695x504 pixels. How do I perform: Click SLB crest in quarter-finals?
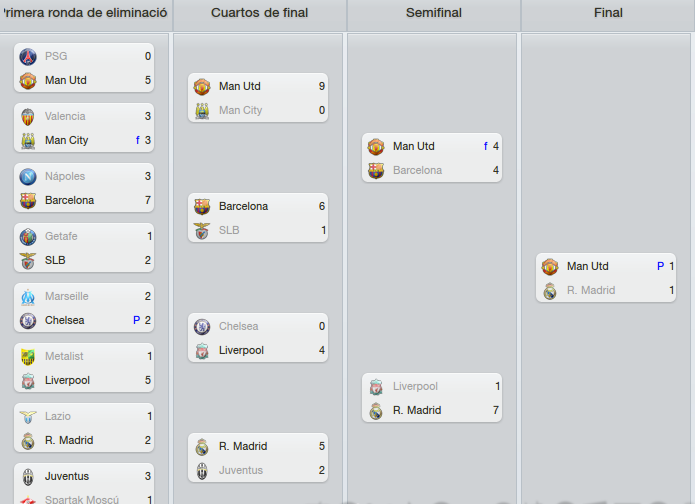click(202, 231)
